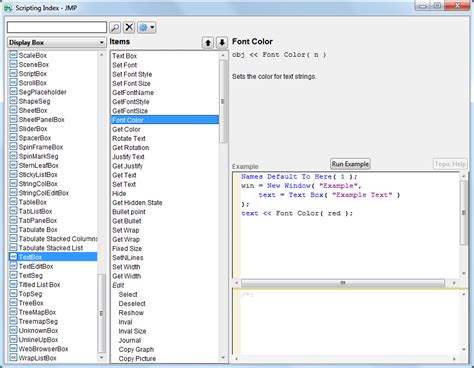Image resolution: width=474 pixels, height=368 pixels.
Task: Click the SheetBox icon
Action: click(x=13, y=110)
